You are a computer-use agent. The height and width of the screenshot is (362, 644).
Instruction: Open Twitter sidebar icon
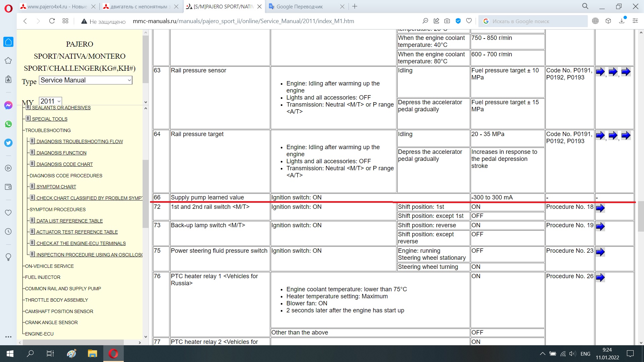point(8,143)
